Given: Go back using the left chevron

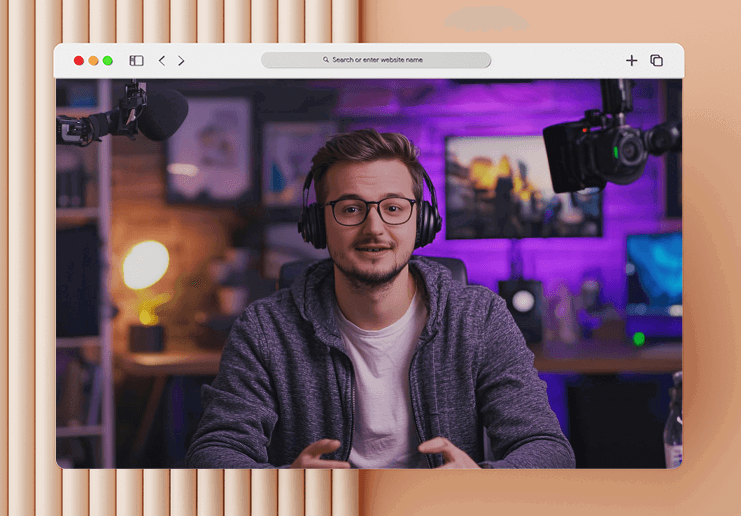Looking at the screenshot, I should coord(162,61).
